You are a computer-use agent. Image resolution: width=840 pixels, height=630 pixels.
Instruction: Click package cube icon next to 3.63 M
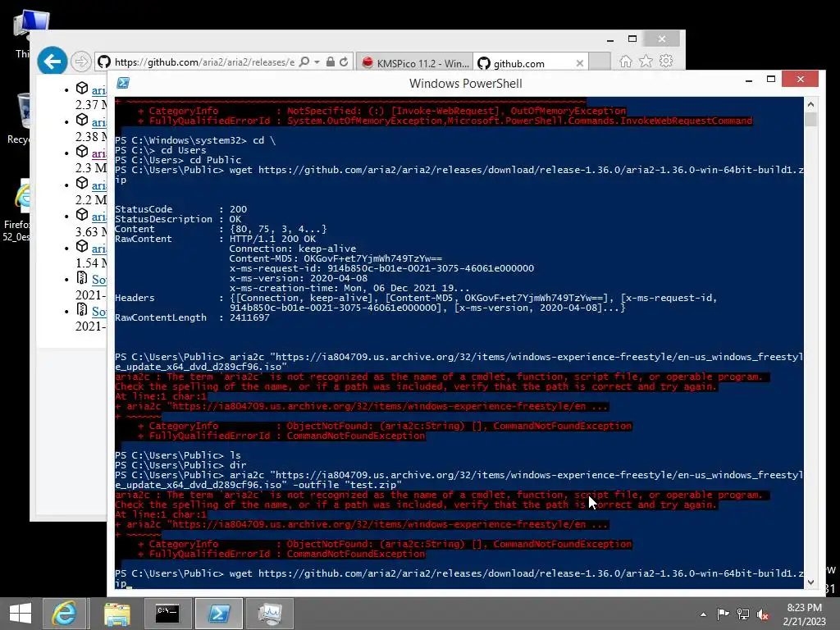pyautogui.click(x=82, y=214)
